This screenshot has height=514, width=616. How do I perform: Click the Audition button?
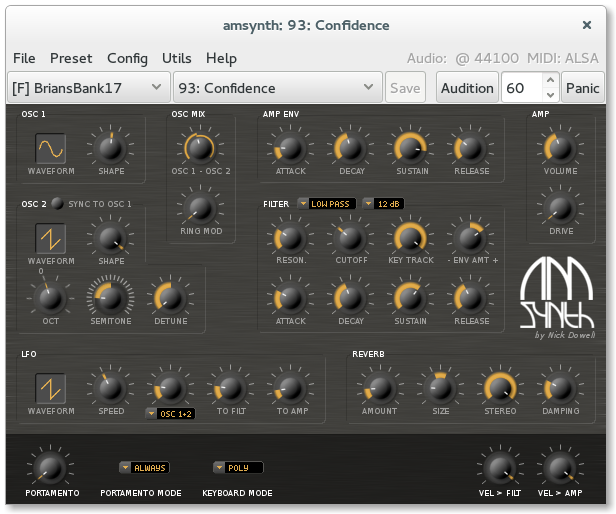pos(467,88)
